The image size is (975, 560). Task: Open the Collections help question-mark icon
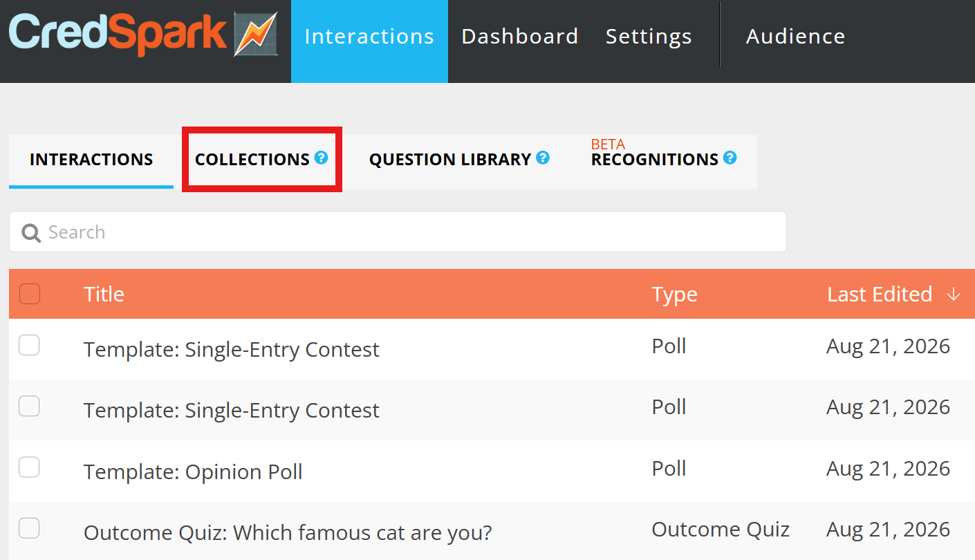click(x=321, y=158)
